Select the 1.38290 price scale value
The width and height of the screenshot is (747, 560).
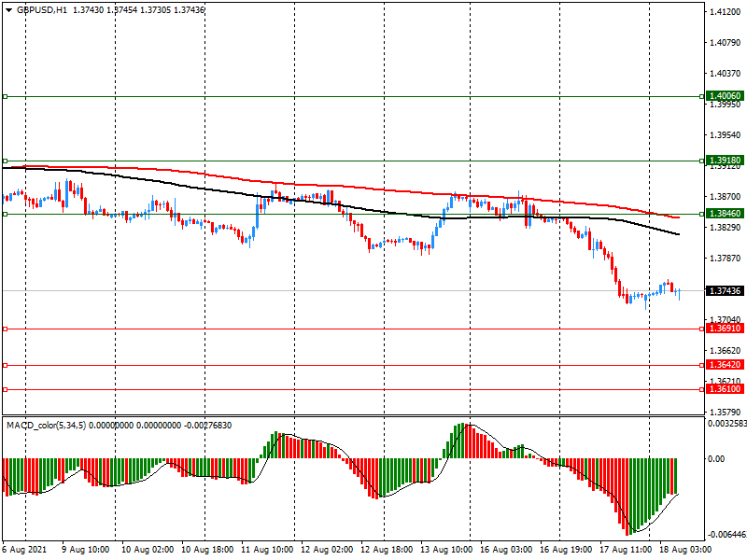pos(726,228)
